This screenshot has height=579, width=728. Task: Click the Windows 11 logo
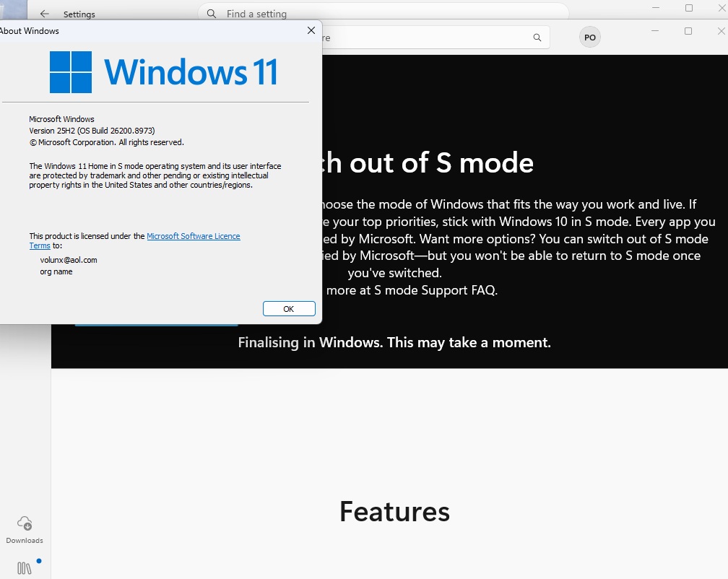click(x=163, y=72)
